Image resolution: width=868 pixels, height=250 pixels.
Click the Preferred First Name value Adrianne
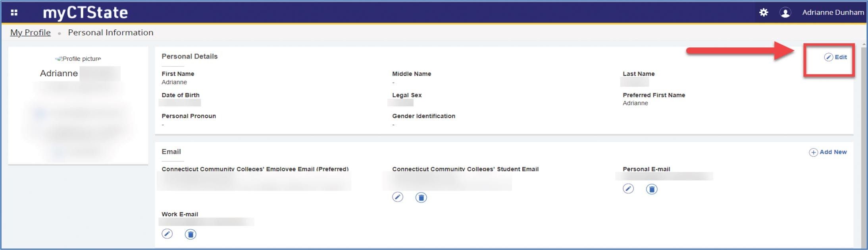(x=635, y=103)
